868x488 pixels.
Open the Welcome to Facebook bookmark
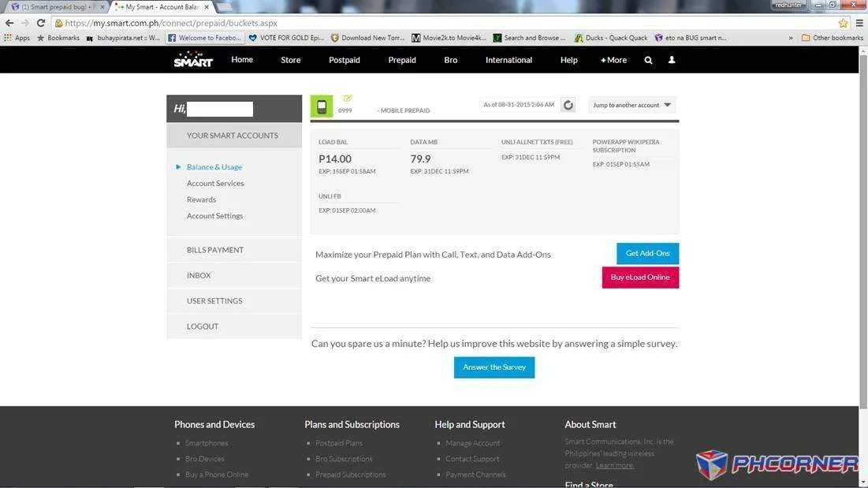pyautogui.click(x=205, y=38)
